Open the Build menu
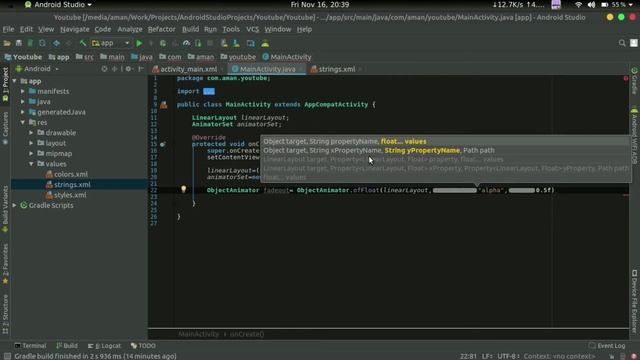 click(x=190, y=29)
